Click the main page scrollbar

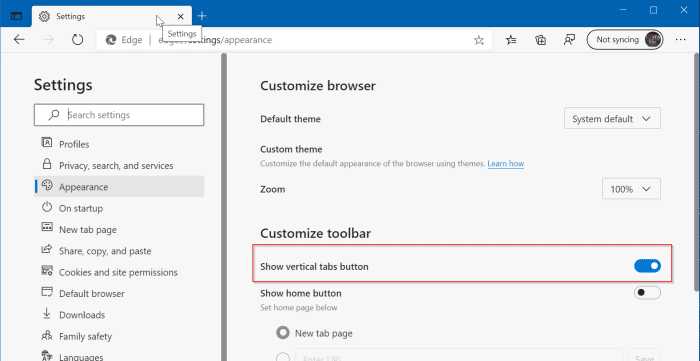point(697,172)
